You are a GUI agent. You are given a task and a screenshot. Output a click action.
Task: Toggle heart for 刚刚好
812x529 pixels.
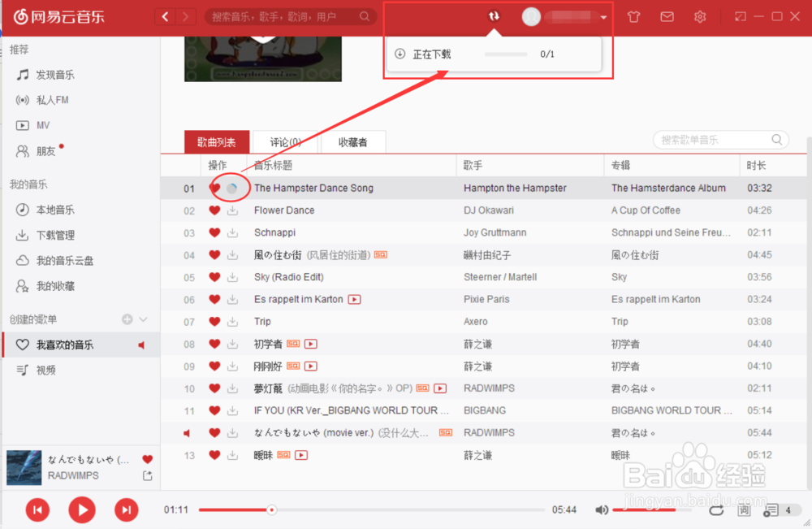pyautogui.click(x=214, y=366)
